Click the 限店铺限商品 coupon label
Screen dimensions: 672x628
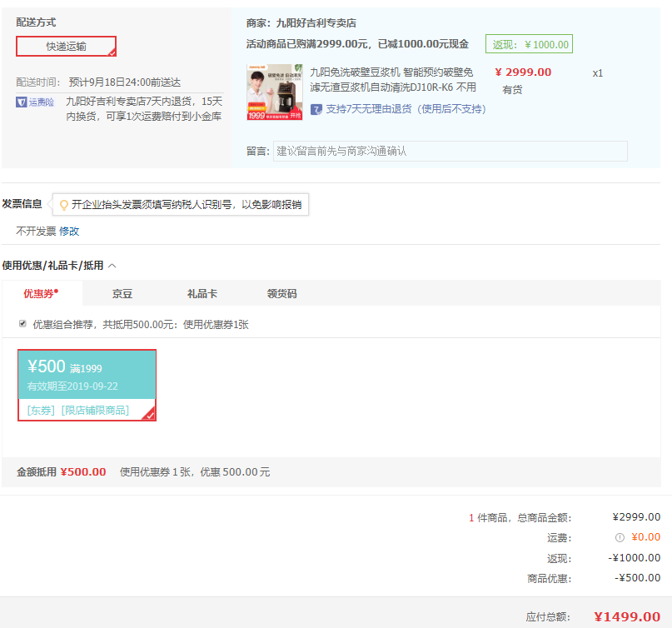(x=95, y=411)
